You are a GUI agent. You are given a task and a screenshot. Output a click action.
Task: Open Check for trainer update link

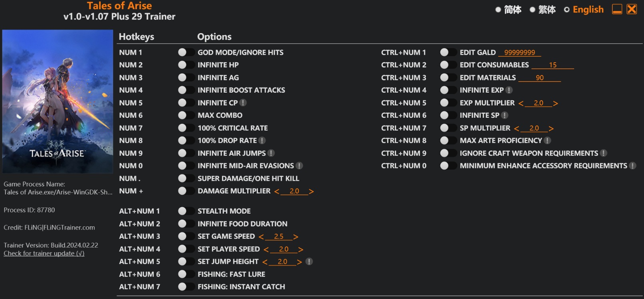[x=44, y=253]
